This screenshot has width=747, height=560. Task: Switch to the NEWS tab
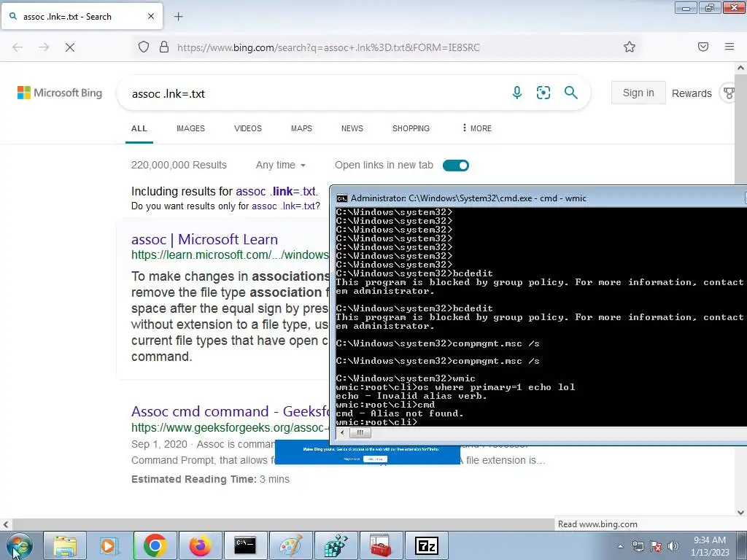pos(352,128)
